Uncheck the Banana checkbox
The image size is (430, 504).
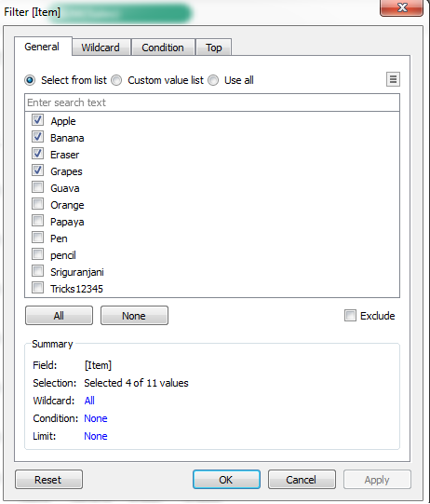pyautogui.click(x=37, y=137)
